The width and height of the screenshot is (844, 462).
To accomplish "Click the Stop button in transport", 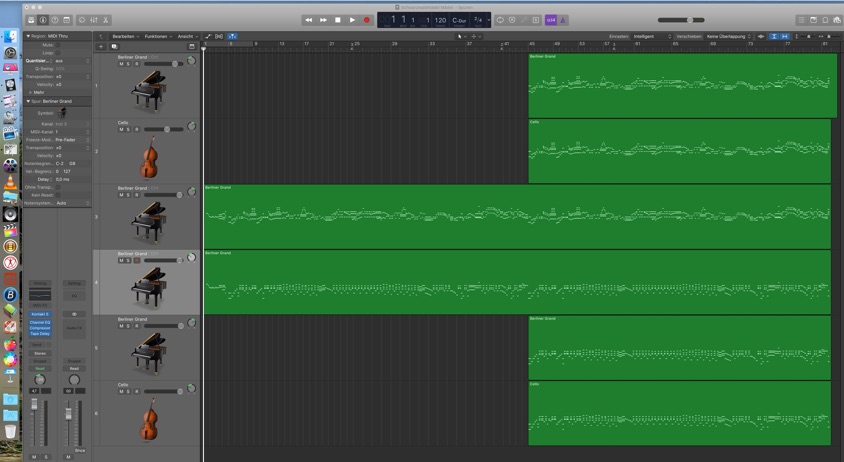I will coord(338,20).
